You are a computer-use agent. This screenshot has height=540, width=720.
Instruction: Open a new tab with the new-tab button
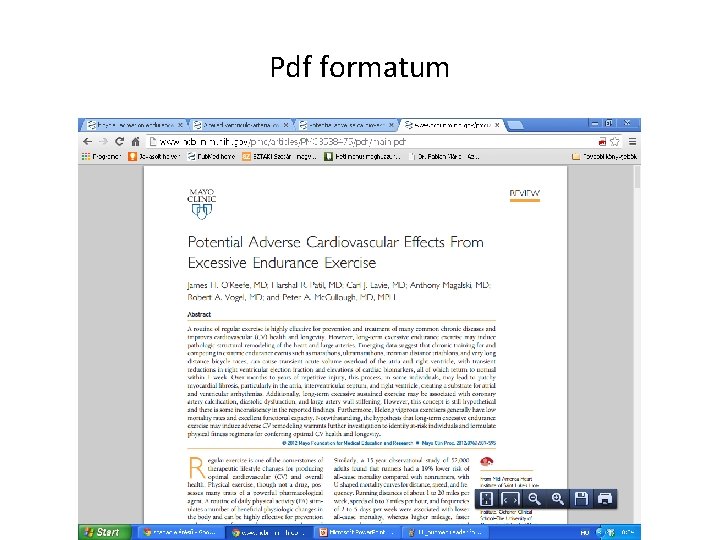515,125
